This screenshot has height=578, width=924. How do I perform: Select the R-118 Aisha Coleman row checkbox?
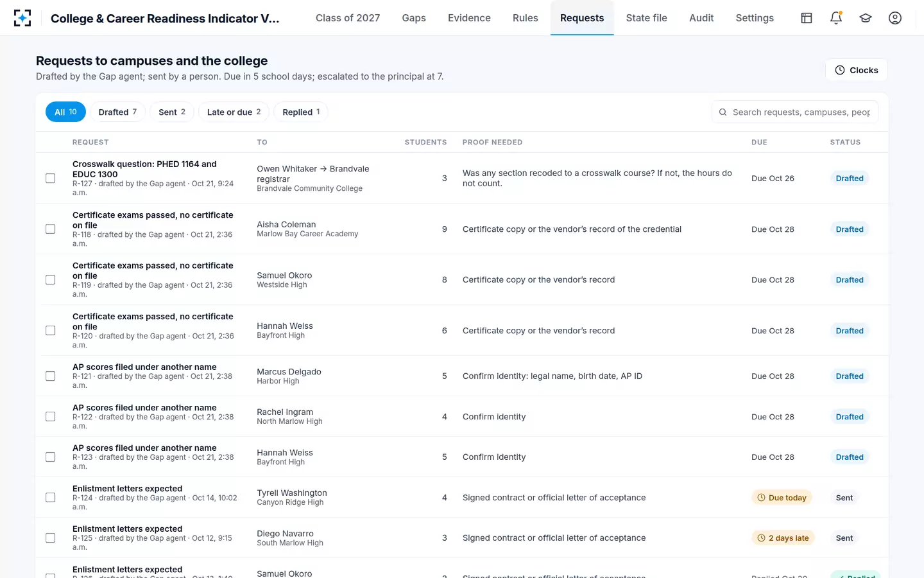[51, 229]
